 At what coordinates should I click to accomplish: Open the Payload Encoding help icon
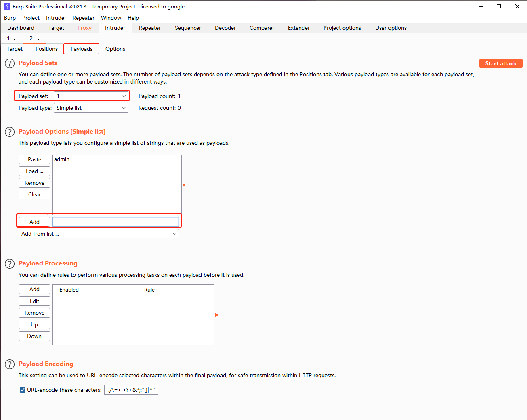pos(9,364)
